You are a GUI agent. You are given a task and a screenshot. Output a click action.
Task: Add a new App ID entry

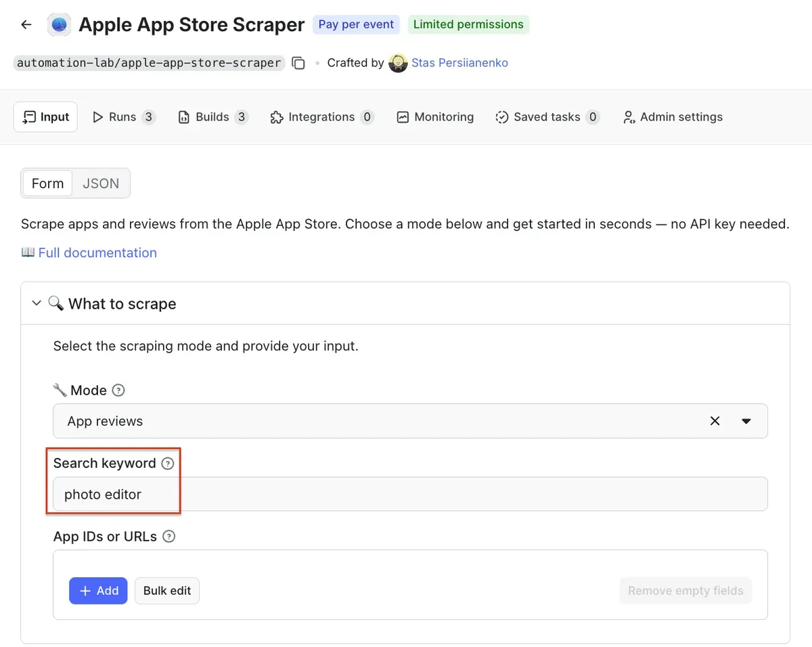[x=98, y=591]
